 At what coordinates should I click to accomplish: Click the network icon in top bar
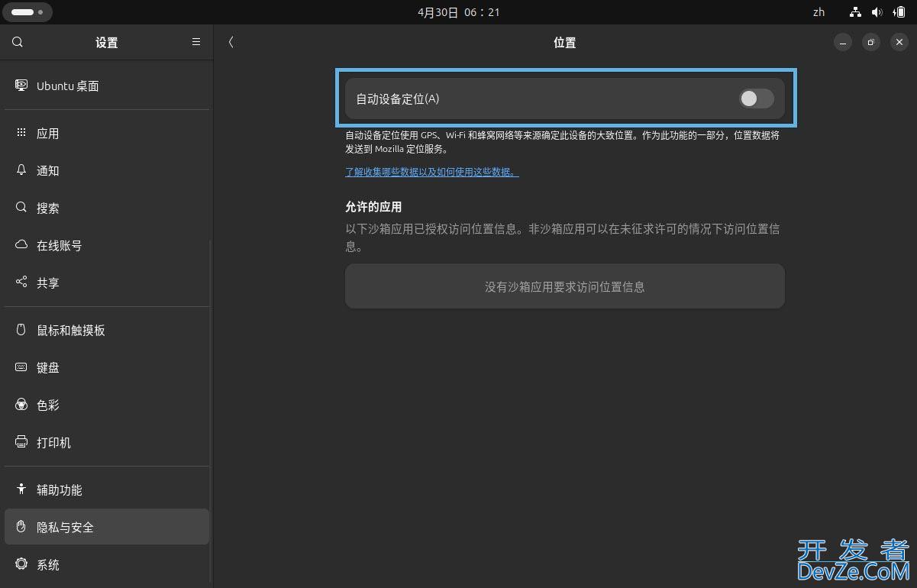click(x=855, y=12)
